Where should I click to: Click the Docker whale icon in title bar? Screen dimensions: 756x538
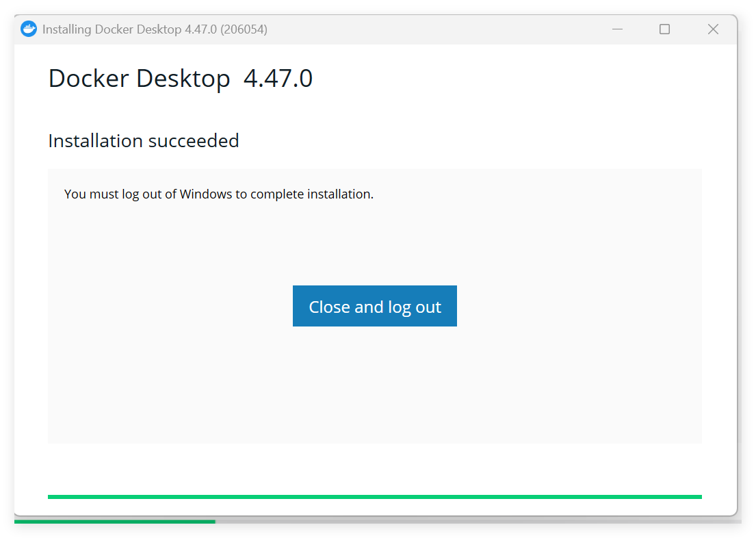[29, 29]
